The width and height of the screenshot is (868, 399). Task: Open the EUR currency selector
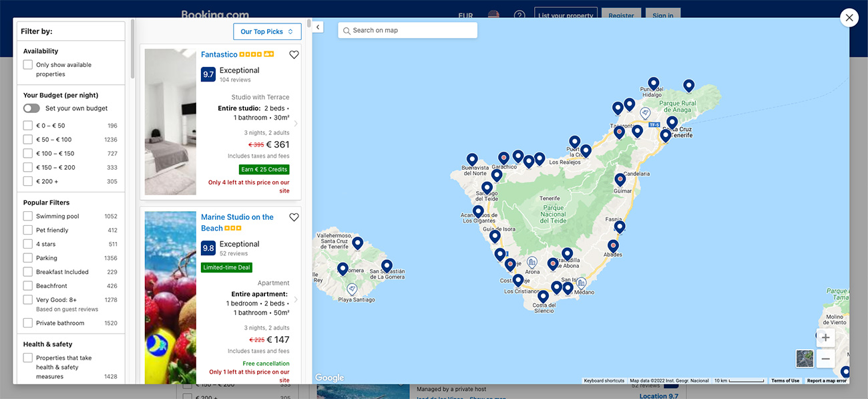pos(465,15)
